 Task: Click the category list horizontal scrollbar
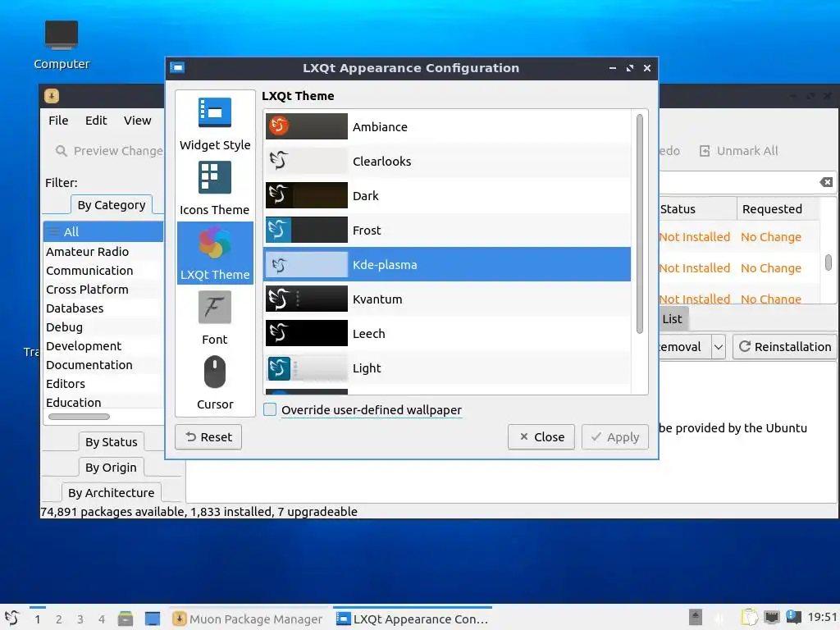click(x=79, y=417)
